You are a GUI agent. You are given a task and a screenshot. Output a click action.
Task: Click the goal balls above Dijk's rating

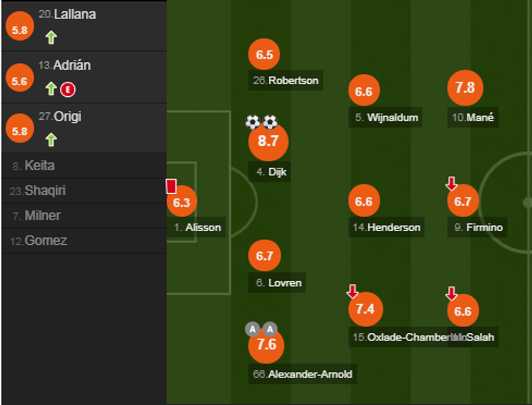click(261, 122)
